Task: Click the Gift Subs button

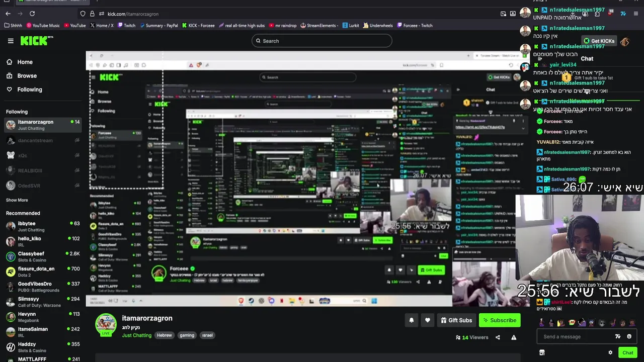Action: [456, 320]
